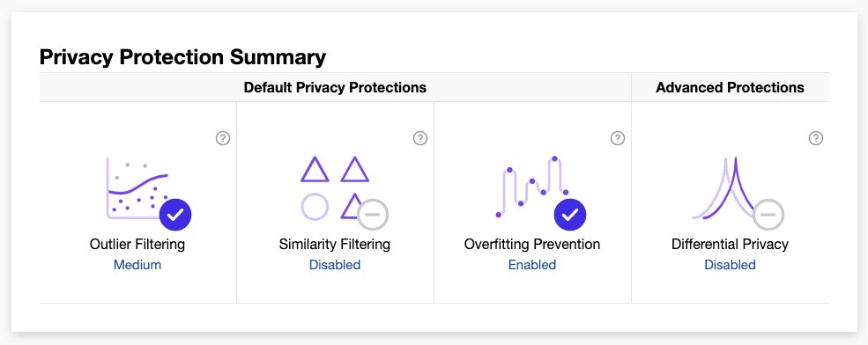This screenshot has height=345, width=868.
Task: Select the Advanced Protections header
Action: [731, 87]
